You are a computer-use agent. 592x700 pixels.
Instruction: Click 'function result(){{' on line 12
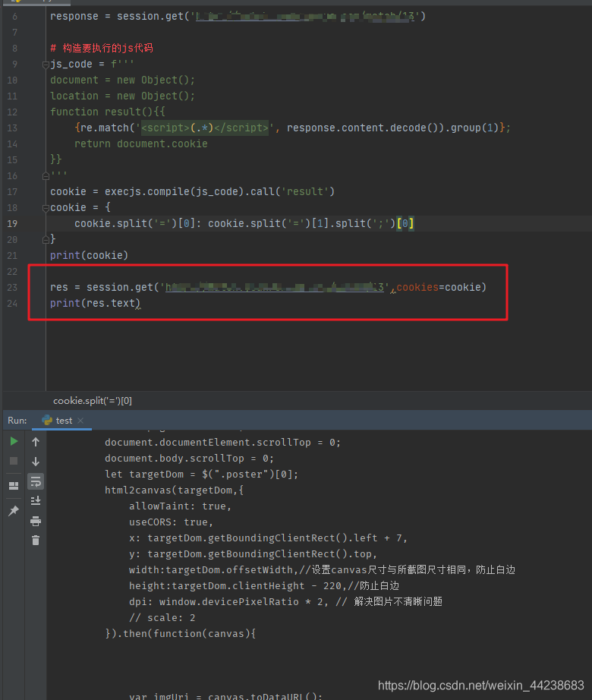click(x=108, y=112)
